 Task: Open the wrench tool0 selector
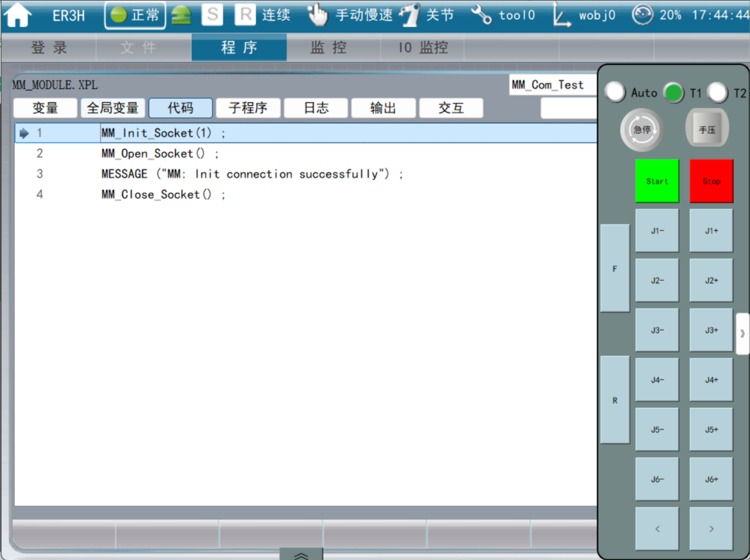pos(481,15)
